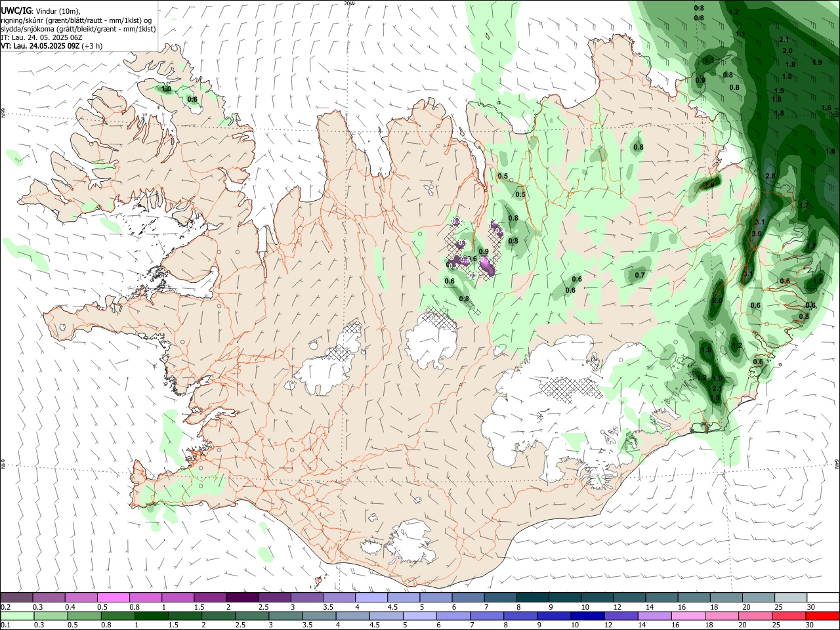
Task: Click the 25 tick label in upper legend
Action: 779,607
